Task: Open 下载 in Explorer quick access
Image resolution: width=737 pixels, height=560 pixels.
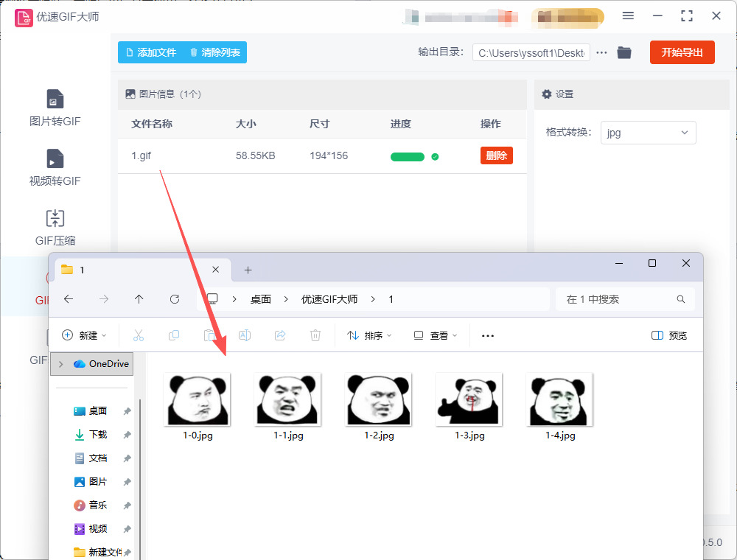Action: point(91,435)
